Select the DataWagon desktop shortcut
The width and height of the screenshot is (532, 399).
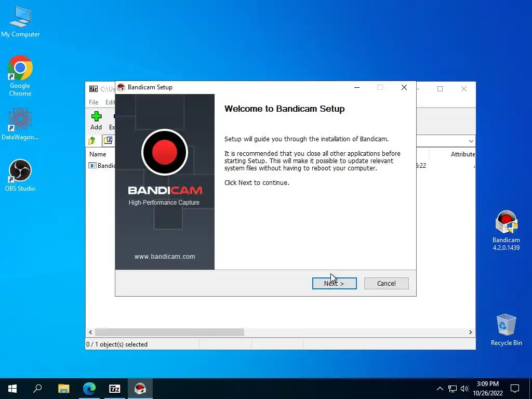20,124
